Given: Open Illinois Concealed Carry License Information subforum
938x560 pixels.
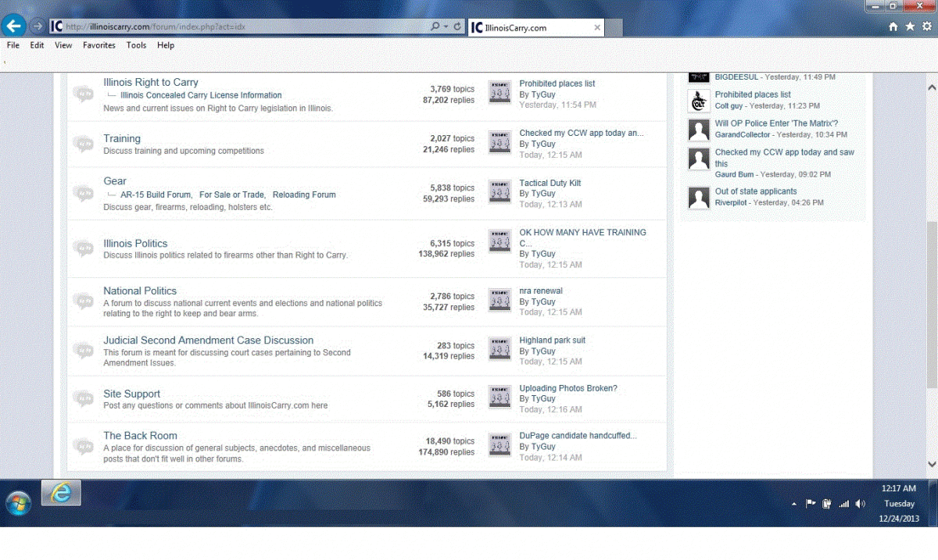Looking at the screenshot, I should [201, 95].
